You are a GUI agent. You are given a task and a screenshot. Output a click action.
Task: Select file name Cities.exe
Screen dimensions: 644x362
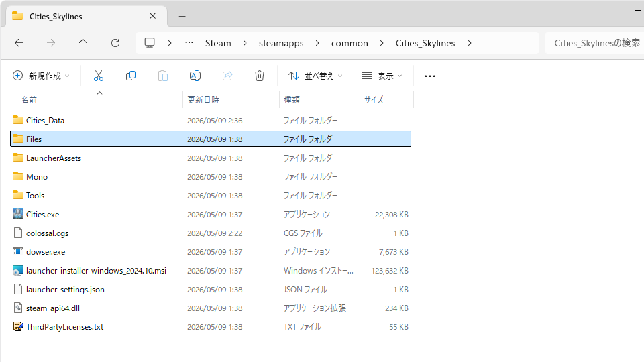coord(43,215)
